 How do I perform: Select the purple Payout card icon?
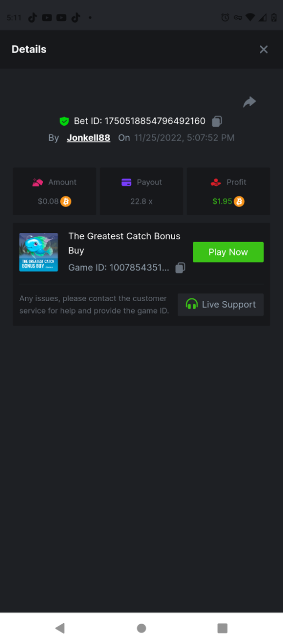126,182
